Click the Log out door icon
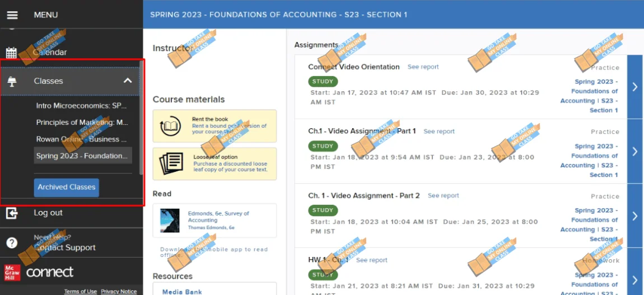The height and width of the screenshot is (295, 644). coord(12,213)
